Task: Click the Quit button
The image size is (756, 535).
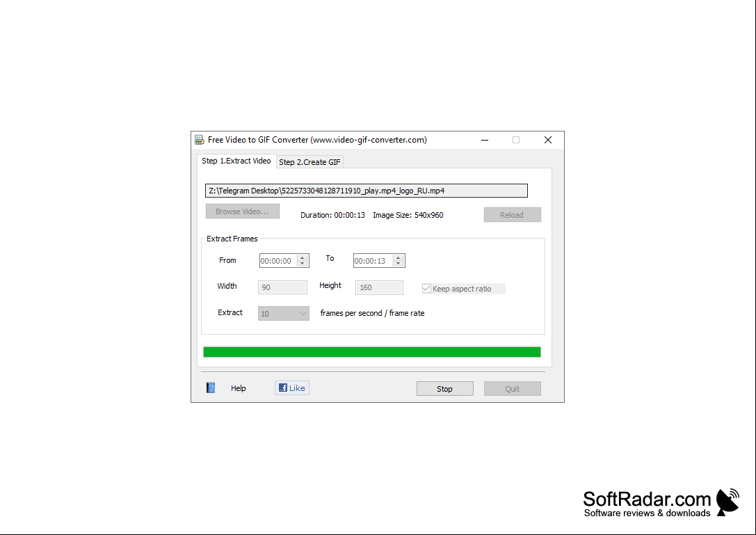Action: click(512, 389)
